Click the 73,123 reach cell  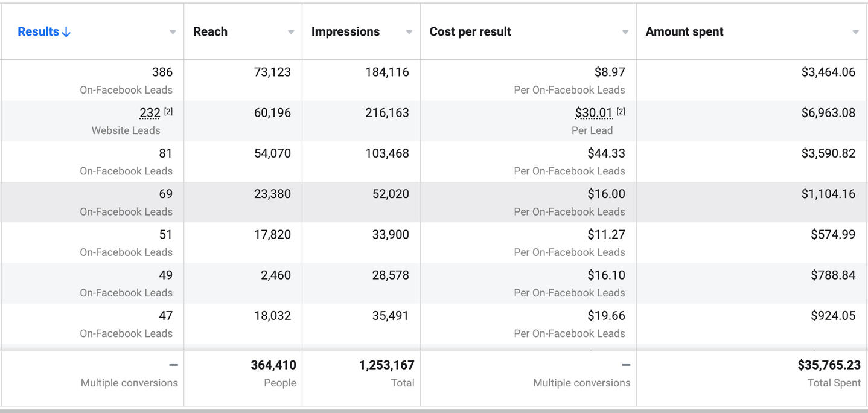(272, 72)
